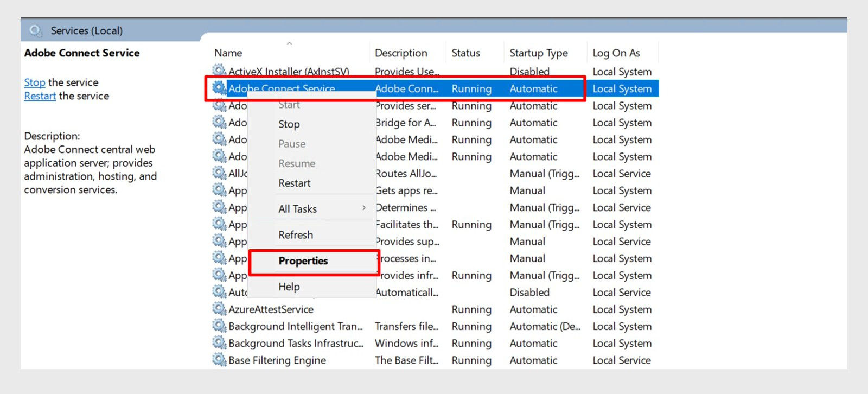Select the Adobe Connect Service name cell
Image resolution: width=868 pixels, height=394 pixels.
[x=282, y=88]
